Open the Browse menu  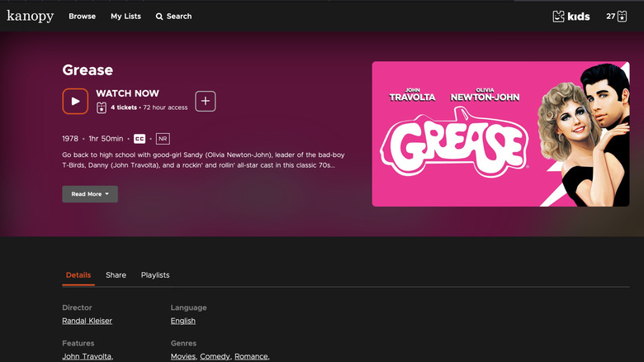[82, 17]
